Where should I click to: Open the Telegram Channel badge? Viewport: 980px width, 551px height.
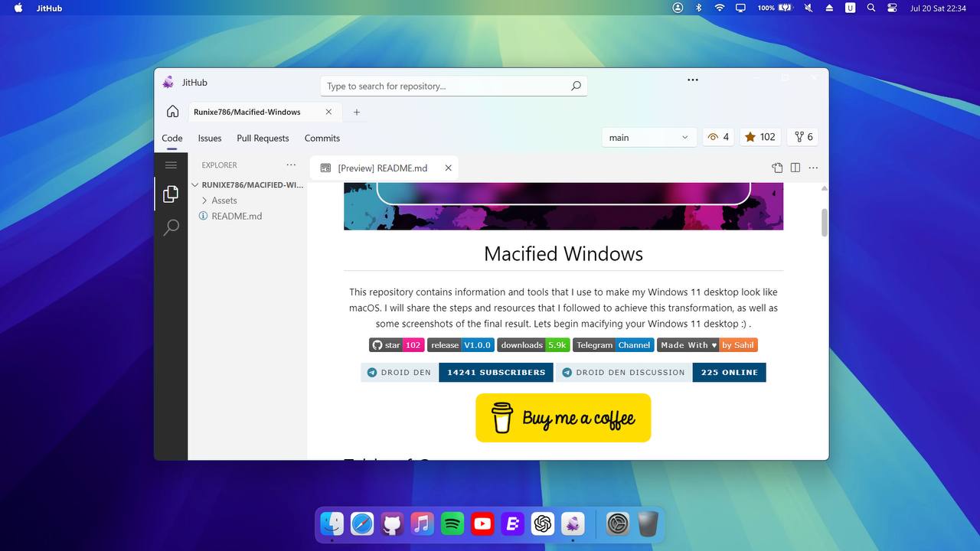tap(613, 345)
